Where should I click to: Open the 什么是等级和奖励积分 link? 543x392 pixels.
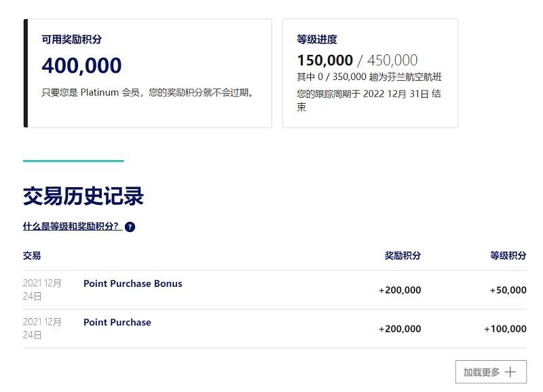click(72, 227)
